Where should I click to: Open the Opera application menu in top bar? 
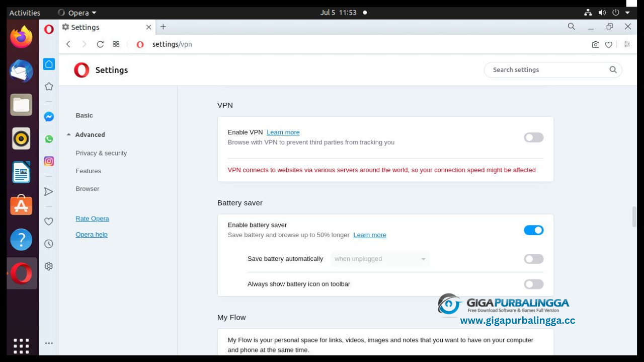click(x=77, y=13)
